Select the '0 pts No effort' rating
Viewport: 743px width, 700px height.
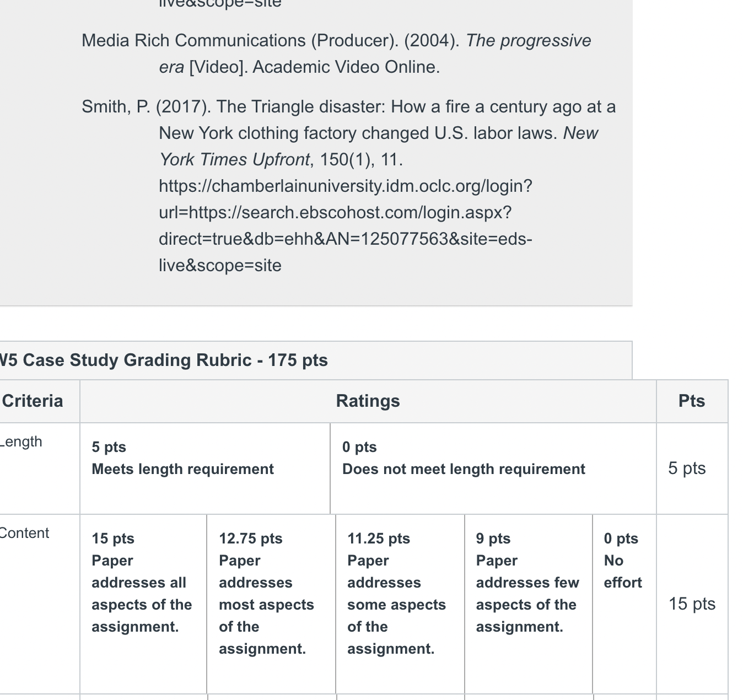(624, 604)
